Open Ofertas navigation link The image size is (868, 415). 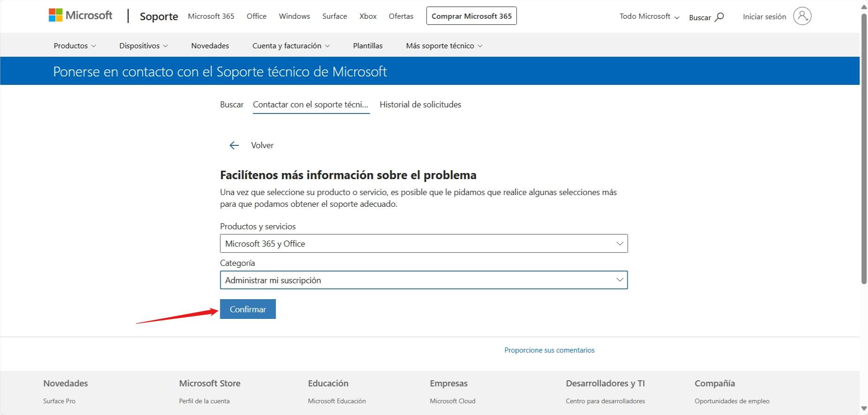[401, 16]
